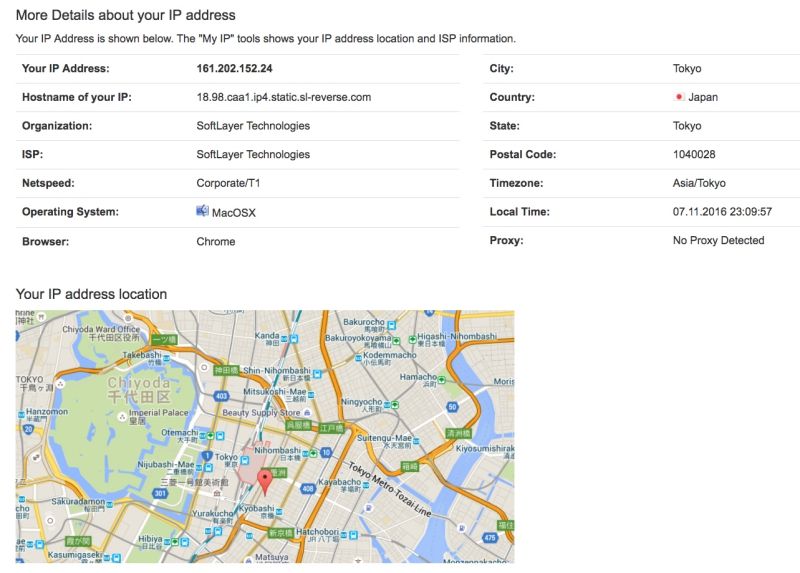The width and height of the screenshot is (800, 573).
Task: Click the MacOSX operating system icon
Action: [203, 211]
